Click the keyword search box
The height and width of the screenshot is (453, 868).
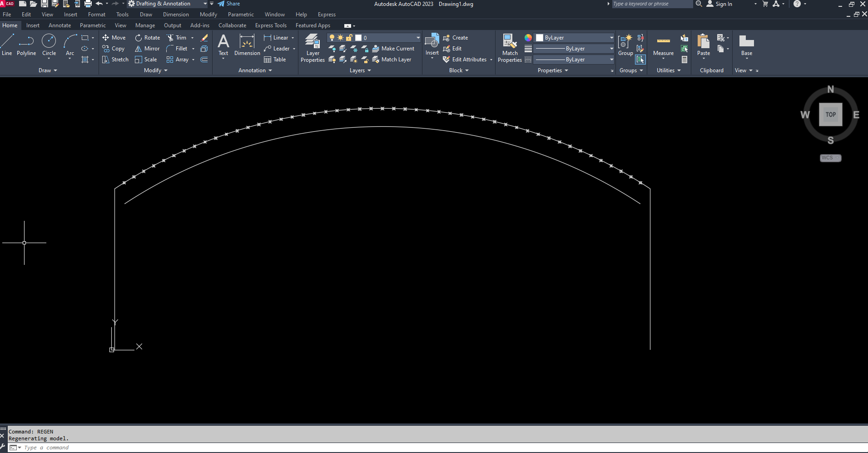652,4
